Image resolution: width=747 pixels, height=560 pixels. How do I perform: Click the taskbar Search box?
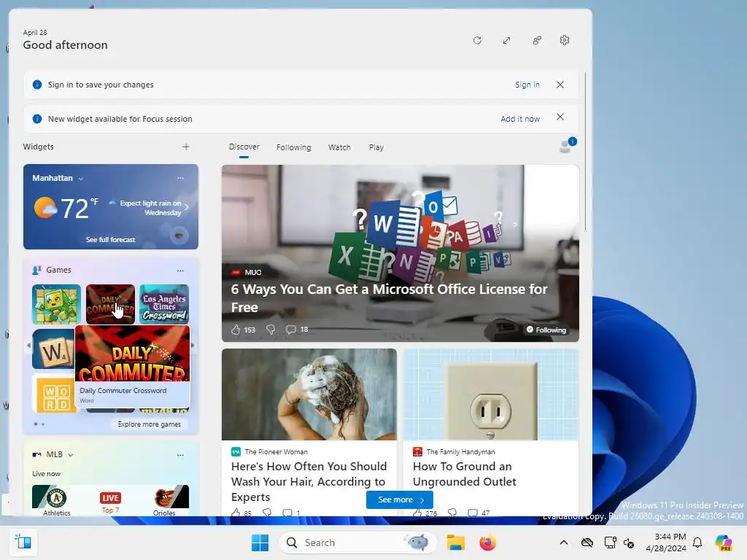(x=357, y=542)
